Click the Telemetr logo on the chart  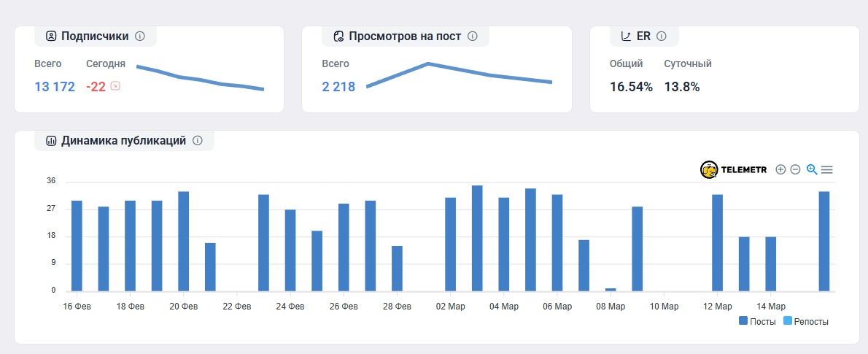pos(733,169)
